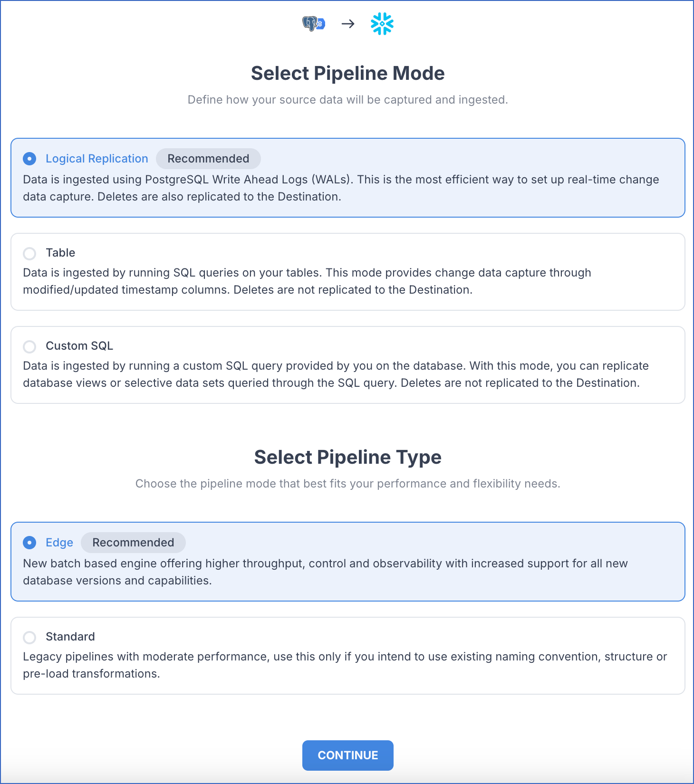Screen dimensions: 694x784
Task: Pick the Edge pipeline type radio button
Action: coord(29,543)
